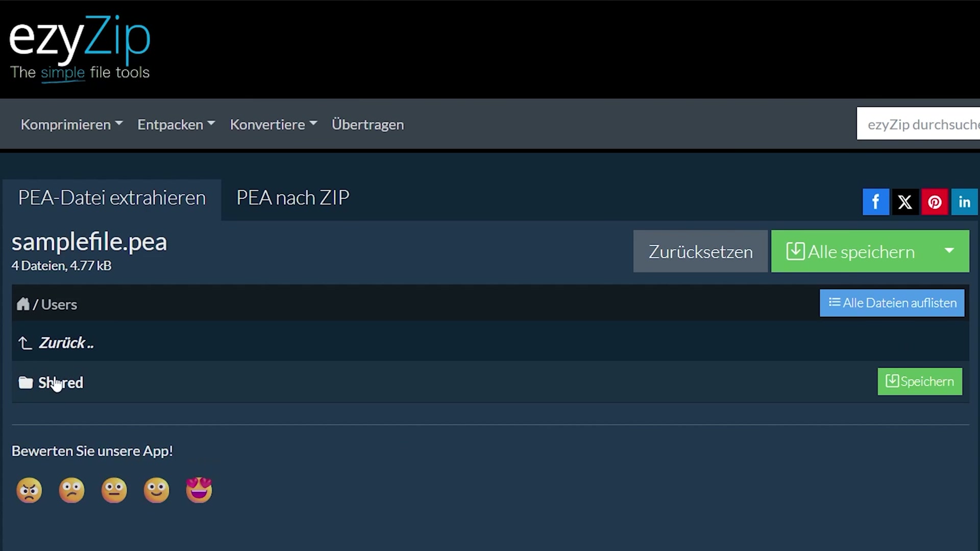This screenshot has width=980, height=551.
Task: Rate the app with the angry emoji
Action: (29, 490)
